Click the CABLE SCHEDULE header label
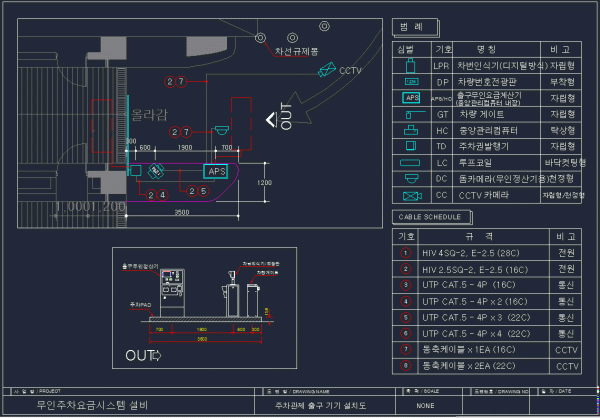Image resolution: width=600 pixels, height=418 pixels. click(428, 216)
